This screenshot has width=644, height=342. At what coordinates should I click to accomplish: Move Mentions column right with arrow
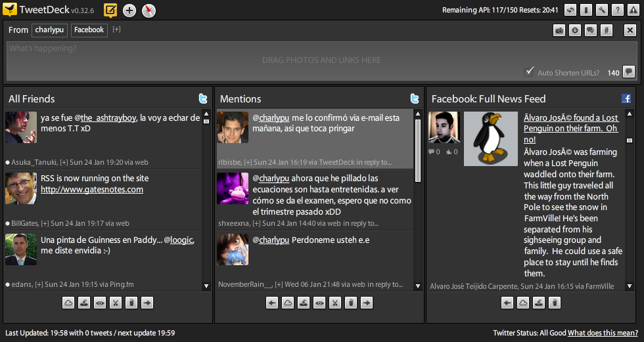click(367, 303)
